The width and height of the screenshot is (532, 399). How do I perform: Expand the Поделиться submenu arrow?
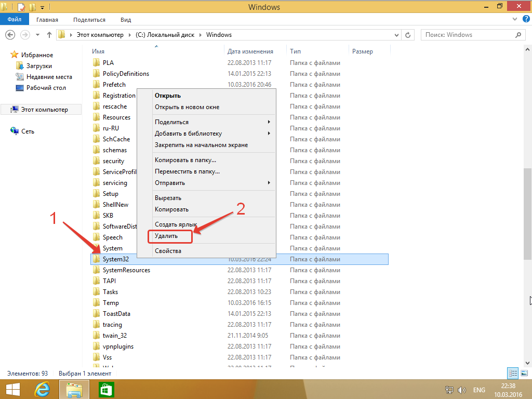pyautogui.click(x=269, y=122)
